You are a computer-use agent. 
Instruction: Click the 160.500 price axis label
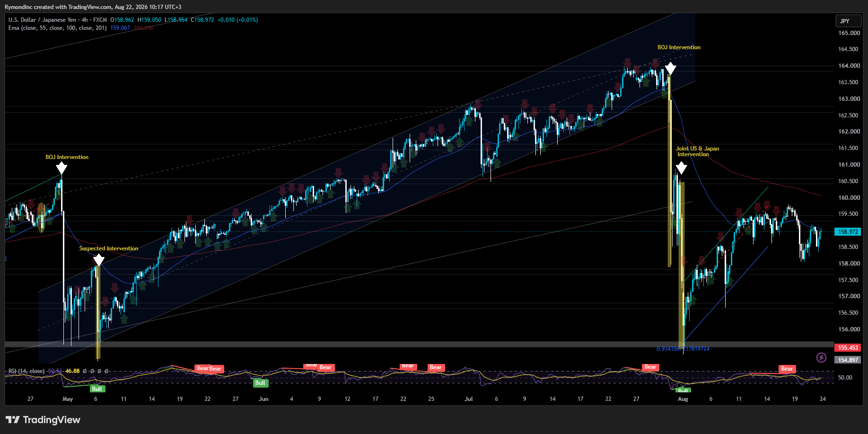point(849,181)
